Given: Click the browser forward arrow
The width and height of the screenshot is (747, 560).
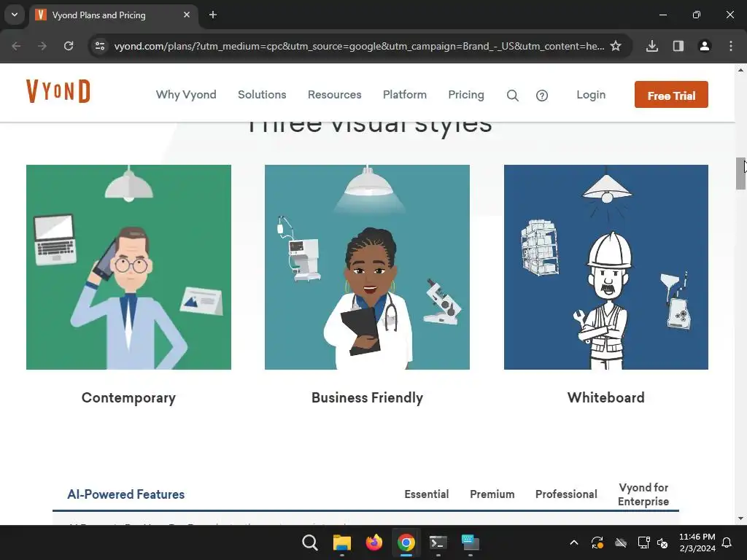Looking at the screenshot, I should click(42, 46).
